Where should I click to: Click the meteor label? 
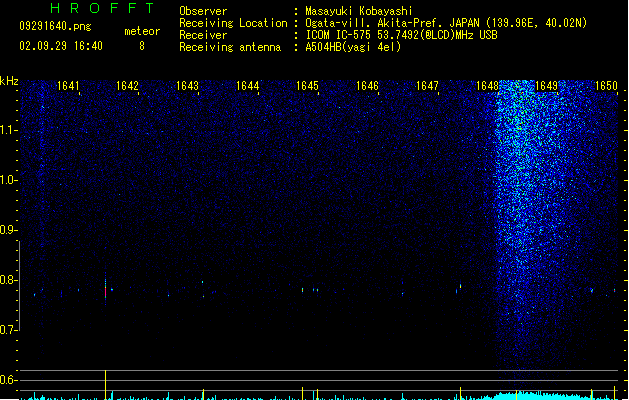click(x=142, y=31)
